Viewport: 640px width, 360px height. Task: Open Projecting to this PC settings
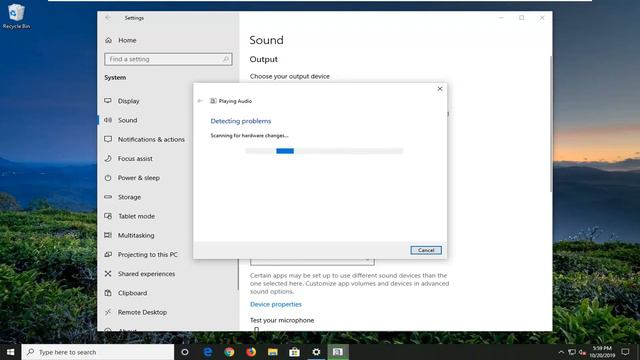coord(148,254)
